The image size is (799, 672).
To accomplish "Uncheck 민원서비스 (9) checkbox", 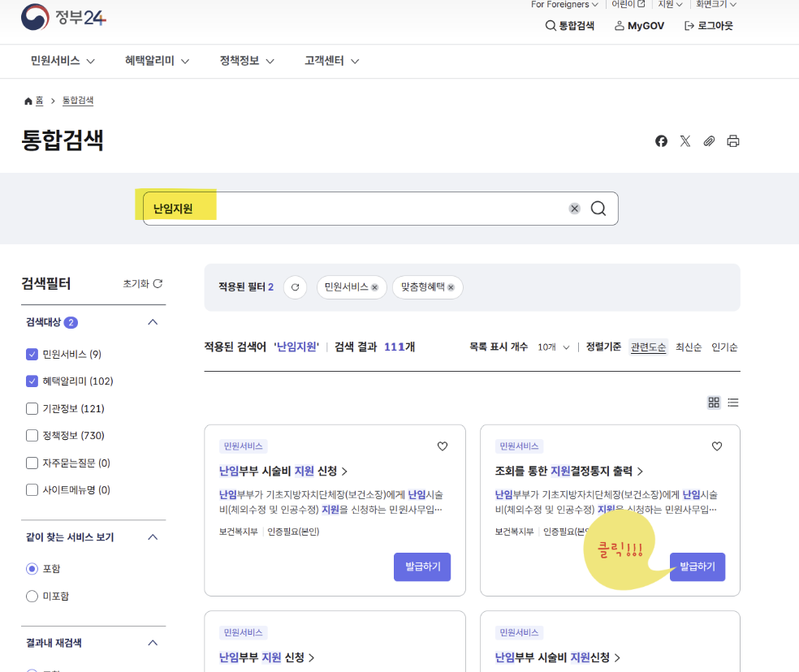I will [32, 354].
